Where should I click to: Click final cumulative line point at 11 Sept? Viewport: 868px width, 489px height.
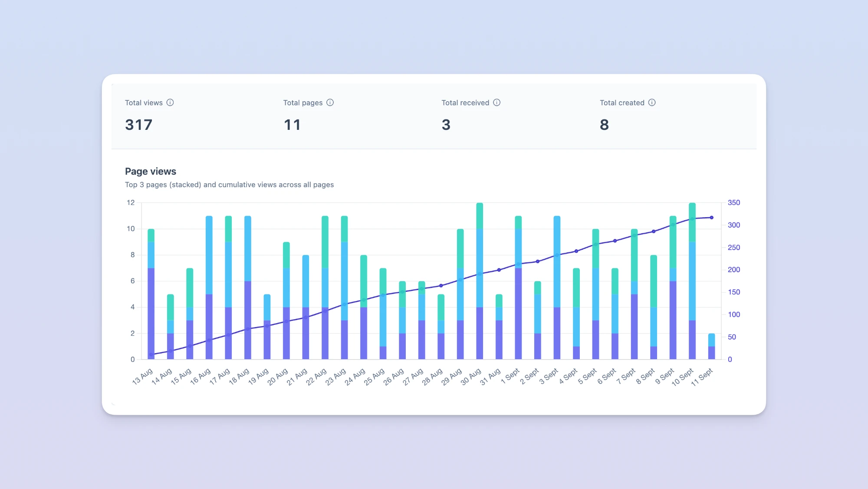712,218
